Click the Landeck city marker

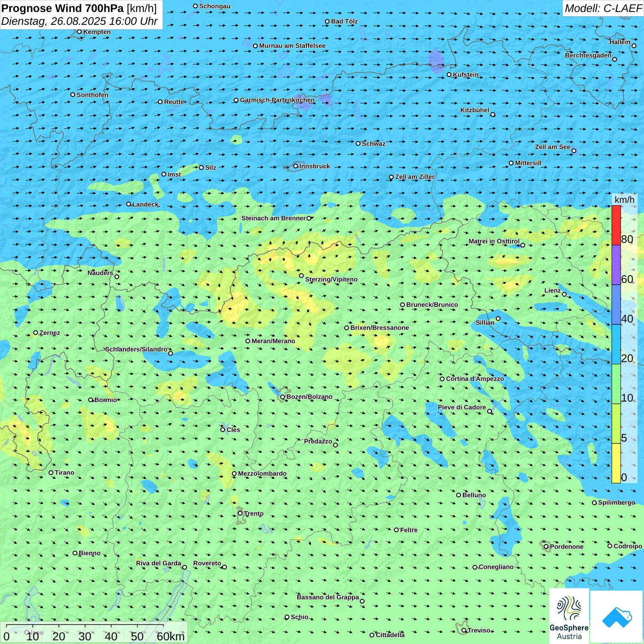128,204
